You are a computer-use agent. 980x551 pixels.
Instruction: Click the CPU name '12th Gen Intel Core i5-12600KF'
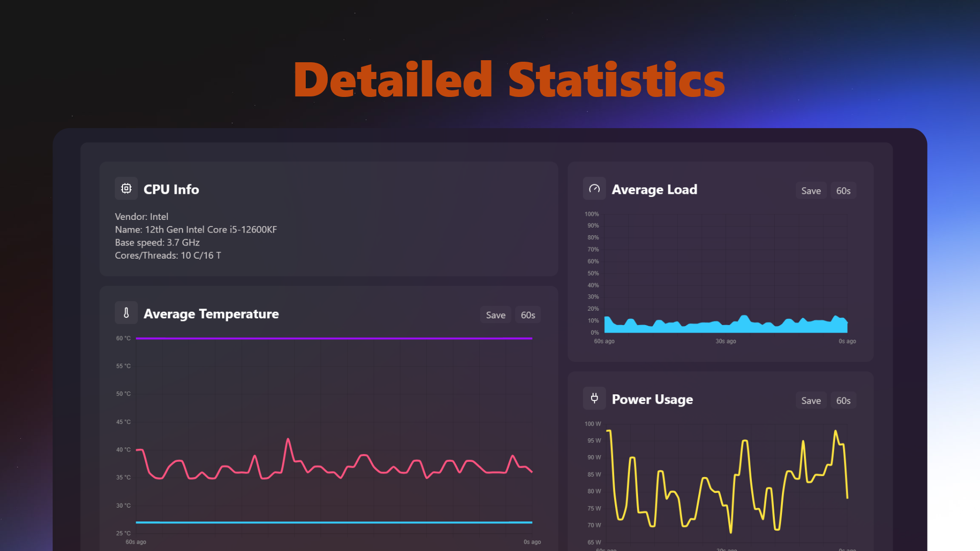pos(195,230)
